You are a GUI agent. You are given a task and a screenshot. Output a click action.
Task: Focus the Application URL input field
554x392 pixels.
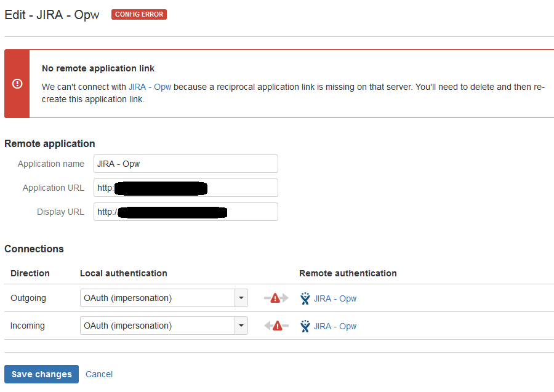[186, 188]
